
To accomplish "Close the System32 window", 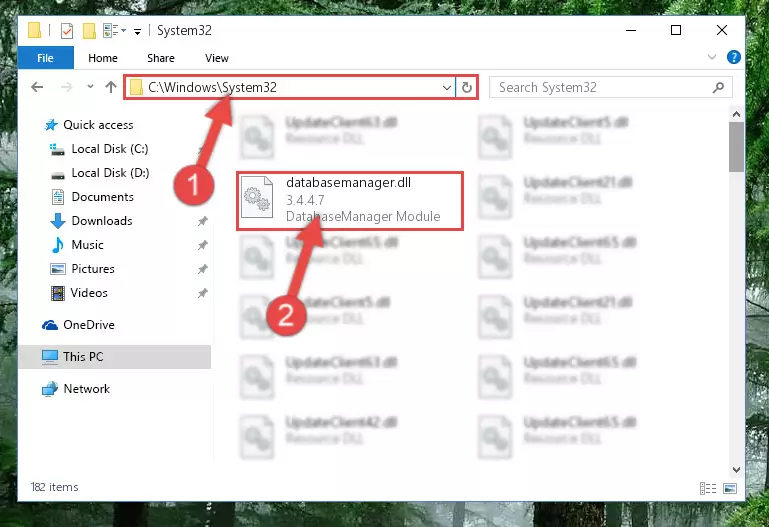I will pyautogui.click(x=722, y=30).
